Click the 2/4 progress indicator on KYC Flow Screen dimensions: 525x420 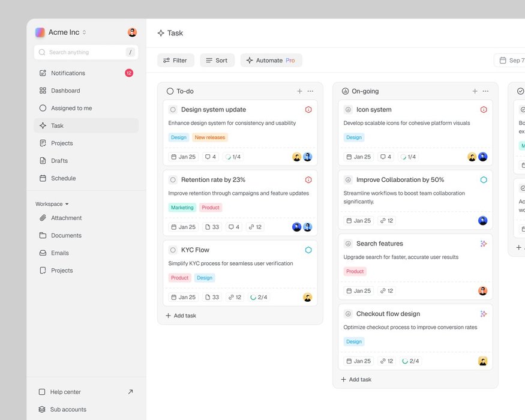click(x=259, y=297)
